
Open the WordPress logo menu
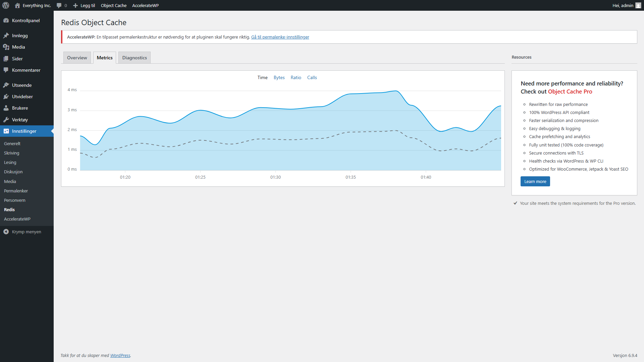pos(6,5)
